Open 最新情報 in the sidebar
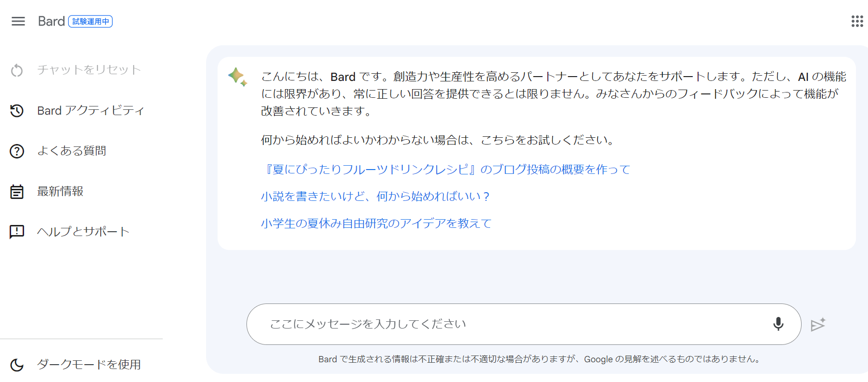The width and height of the screenshot is (868, 382). (60, 192)
